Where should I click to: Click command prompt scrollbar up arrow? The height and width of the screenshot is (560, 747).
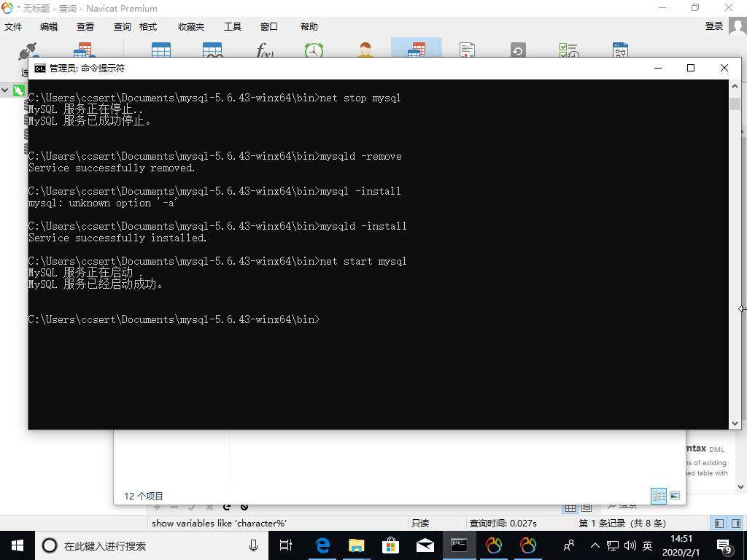click(x=735, y=86)
